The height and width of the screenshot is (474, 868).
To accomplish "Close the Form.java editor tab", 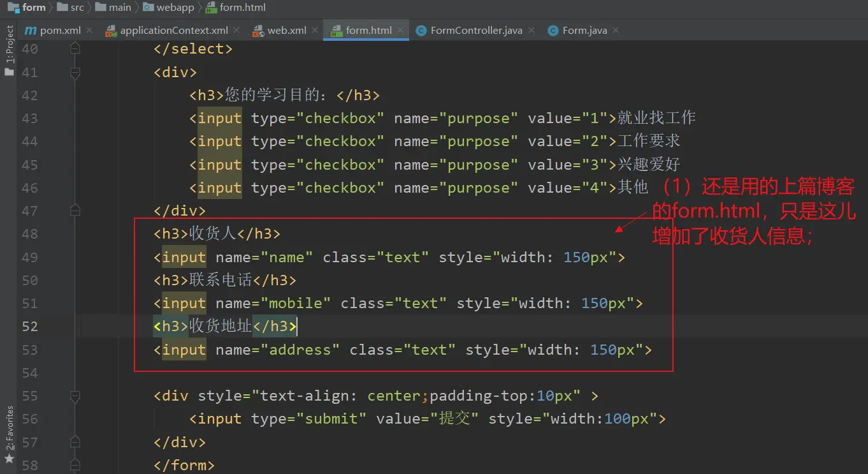I will pos(615,31).
